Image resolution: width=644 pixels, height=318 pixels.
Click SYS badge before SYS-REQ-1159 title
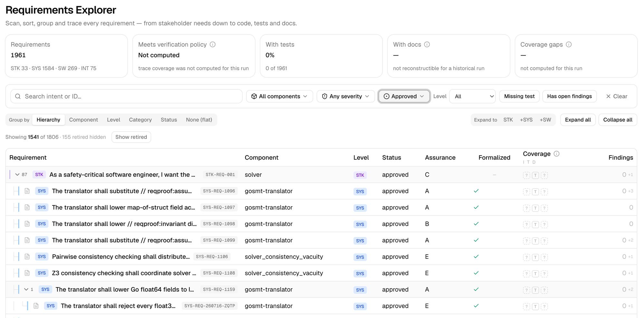[45, 289]
